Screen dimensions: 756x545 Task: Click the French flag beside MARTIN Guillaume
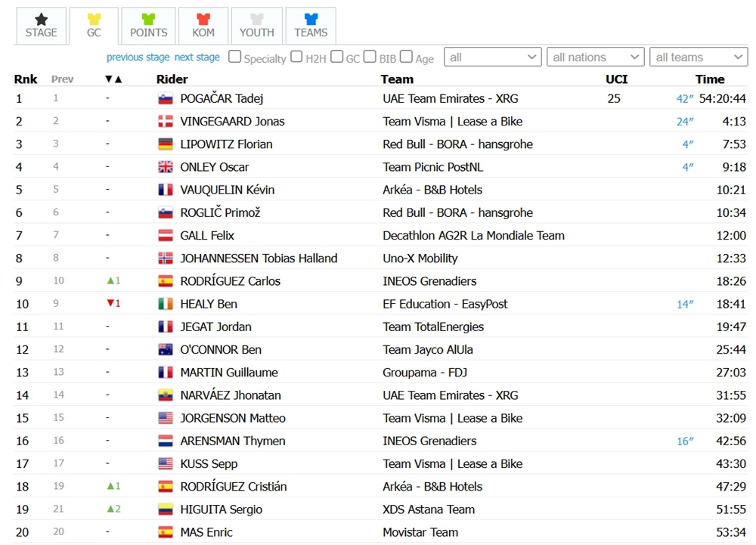(166, 373)
